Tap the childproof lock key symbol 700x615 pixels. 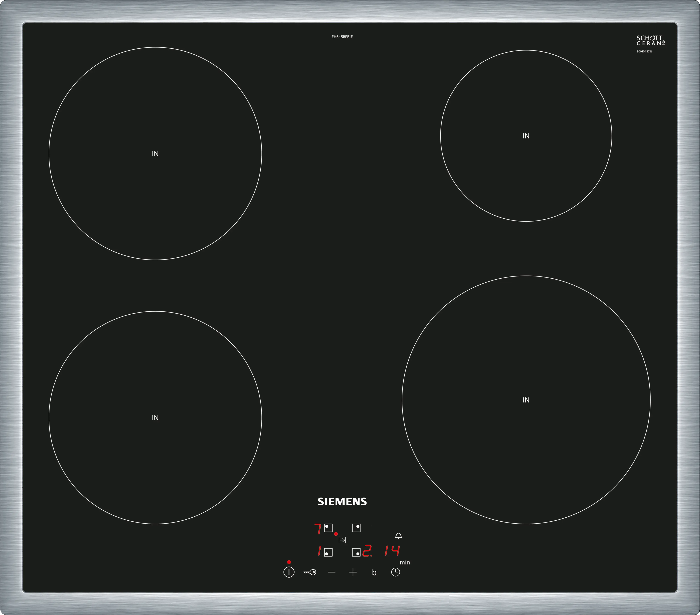point(310,572)
